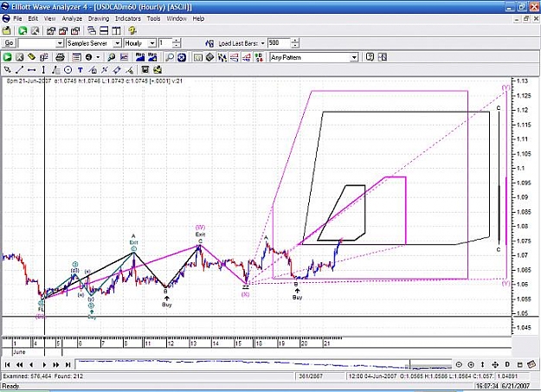Expand the Hourly timeframe dropdown
541x392 pixels.
[x=152, y=43]
